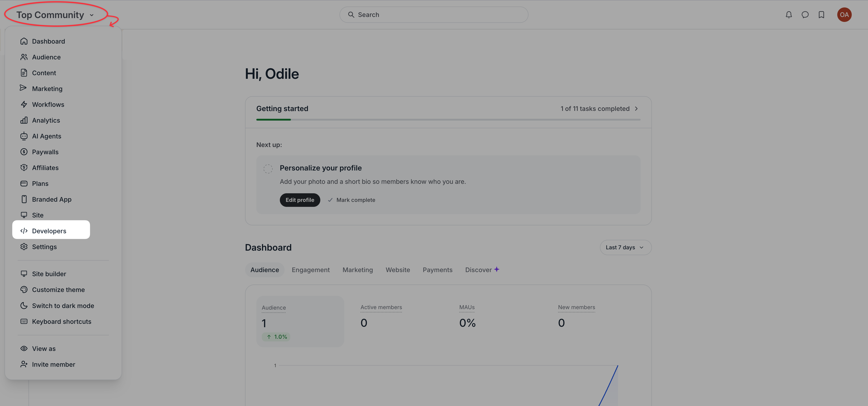The height and width of the screenshot is (406, 868).
Task: Click the Edit profile button
Action: (x=300, y=200)
